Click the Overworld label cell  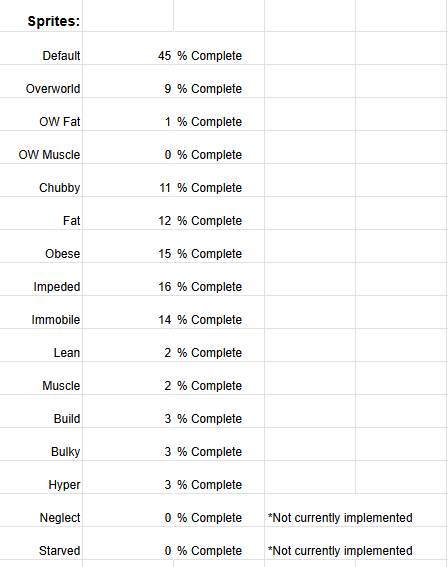[x=41, y=81]
